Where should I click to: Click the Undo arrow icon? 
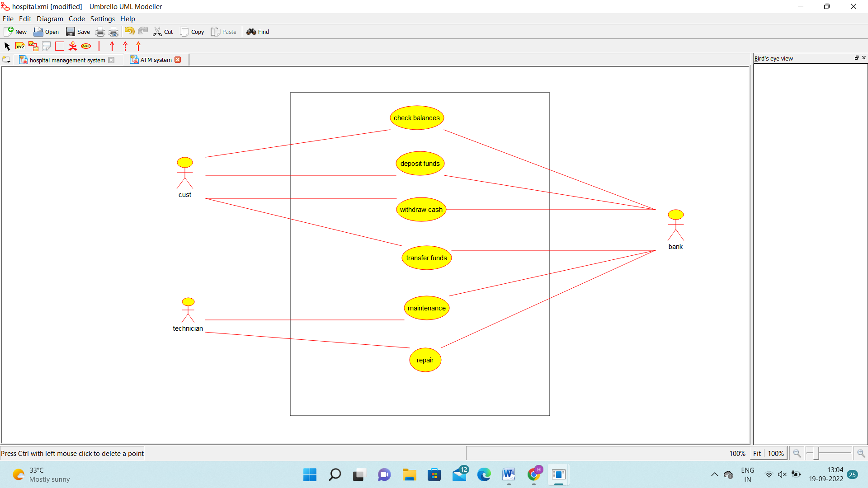[x=129, y=31]
